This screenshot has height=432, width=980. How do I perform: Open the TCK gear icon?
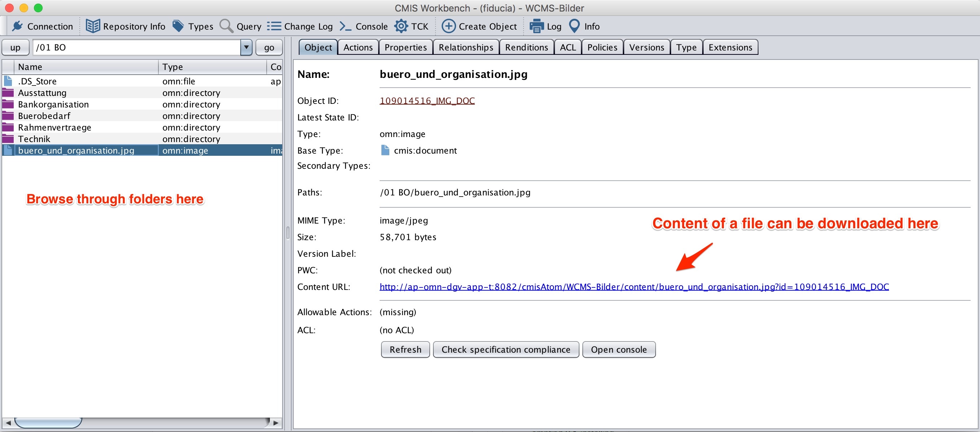[401, 26]
